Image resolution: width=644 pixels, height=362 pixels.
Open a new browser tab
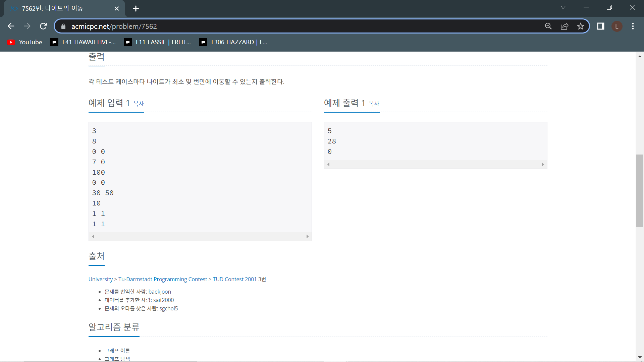136,8
